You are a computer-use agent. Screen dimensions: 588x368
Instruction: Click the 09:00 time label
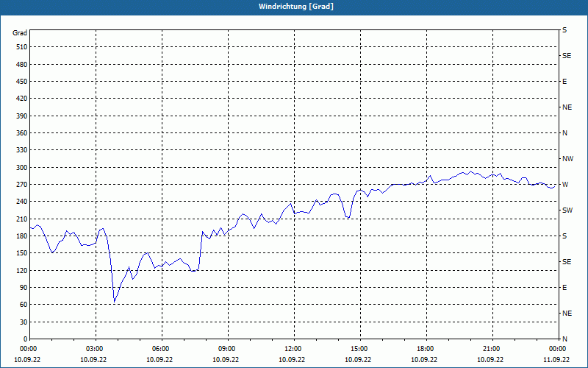(x=226, y=349)
